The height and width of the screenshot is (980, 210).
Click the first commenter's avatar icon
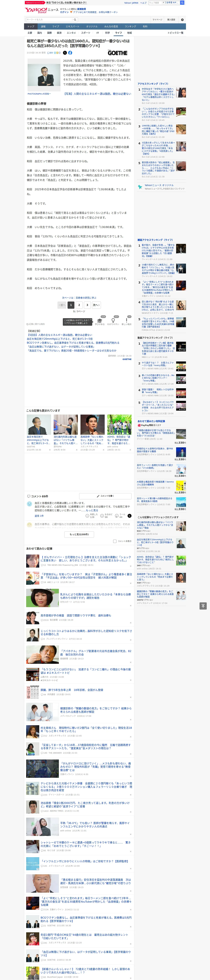click(29, 504)
